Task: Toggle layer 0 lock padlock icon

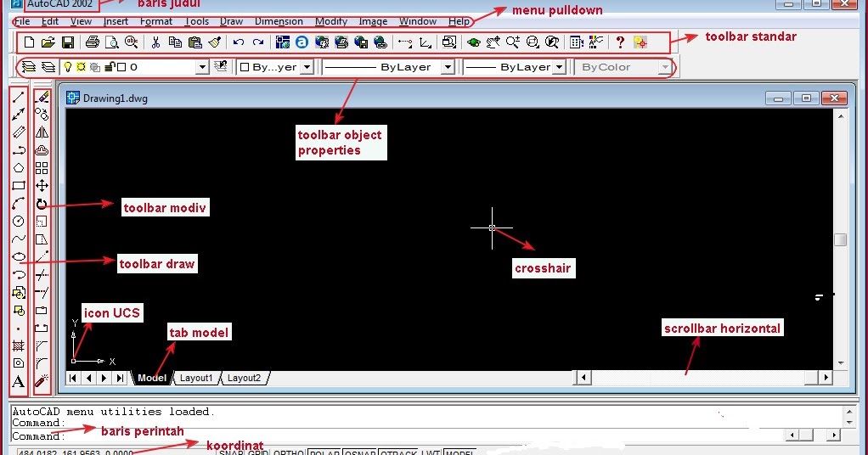Action: (109, 67)
